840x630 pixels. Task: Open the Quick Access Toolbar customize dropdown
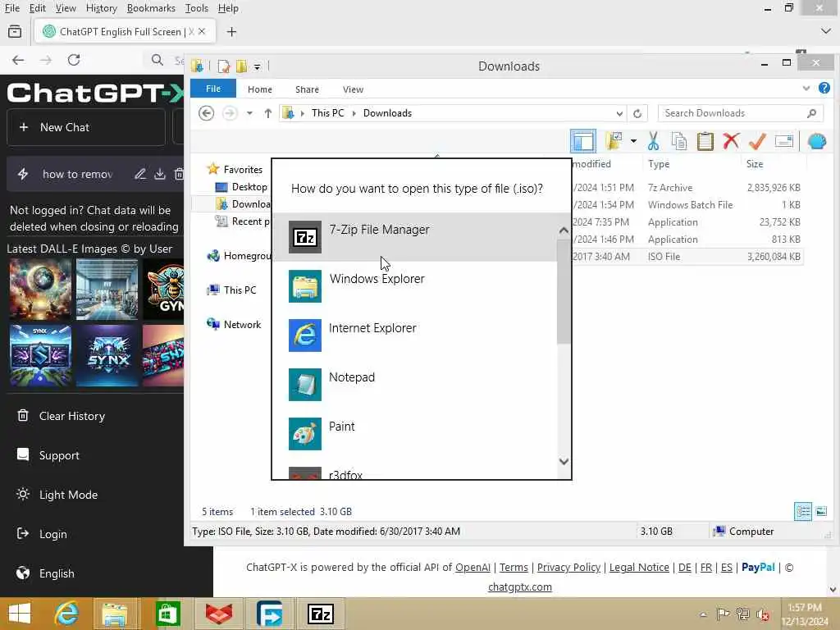pos(257,67)
